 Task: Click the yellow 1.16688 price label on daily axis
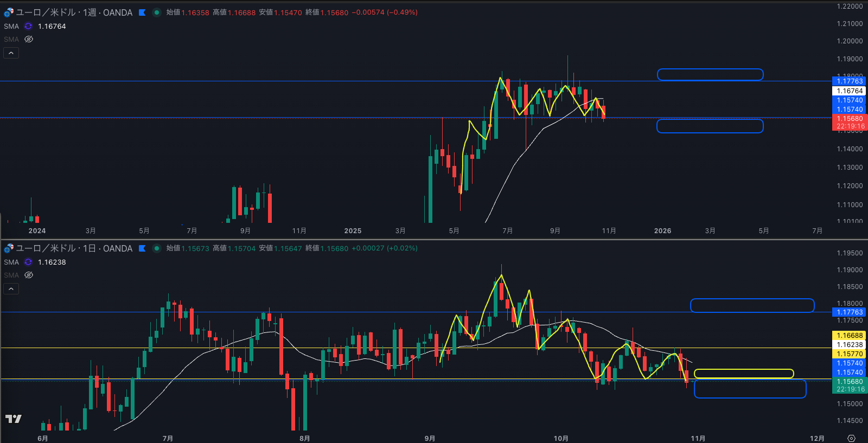click(850, 336)
